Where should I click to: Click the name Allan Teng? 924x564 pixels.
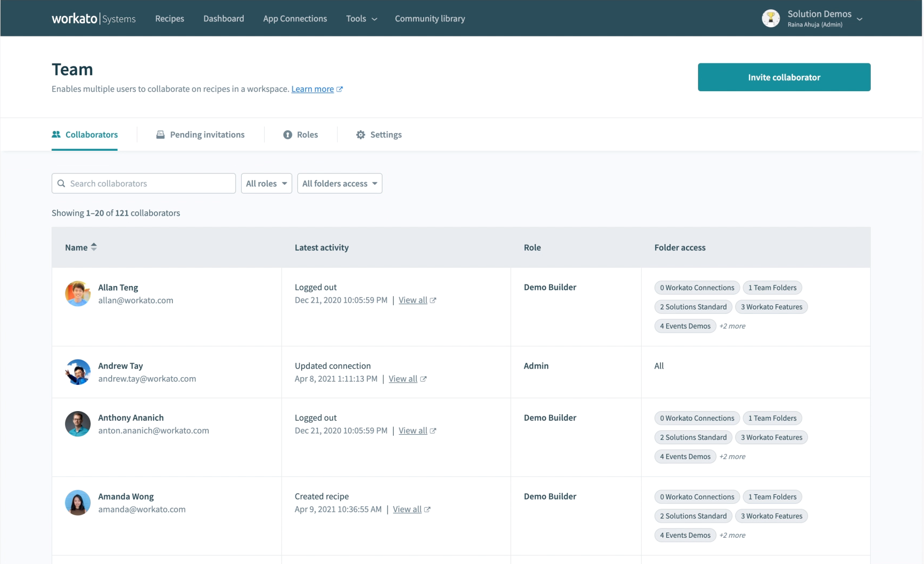(118, 288)
